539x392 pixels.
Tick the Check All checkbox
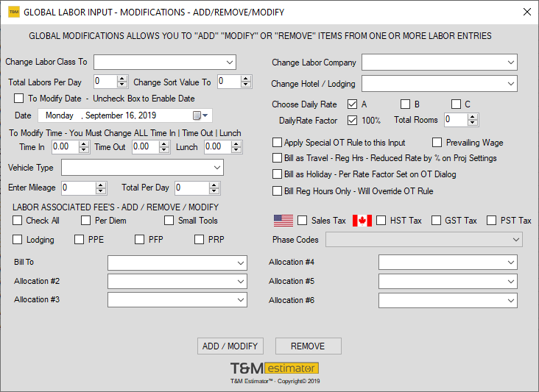17,221
